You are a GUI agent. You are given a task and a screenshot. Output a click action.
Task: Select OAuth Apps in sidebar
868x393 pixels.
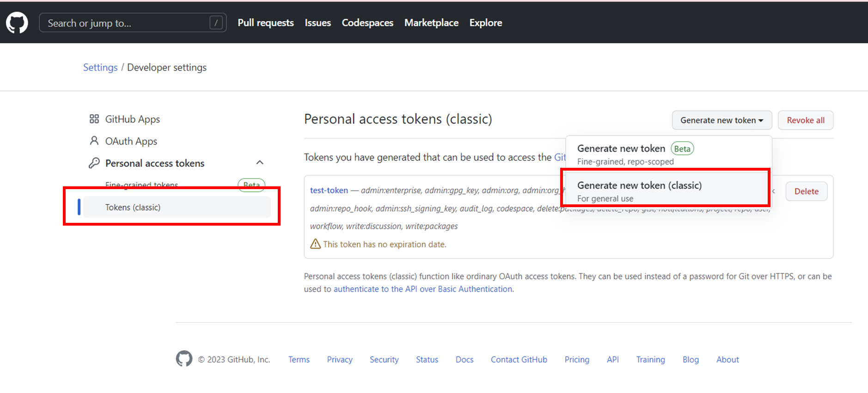click(131, 141)
